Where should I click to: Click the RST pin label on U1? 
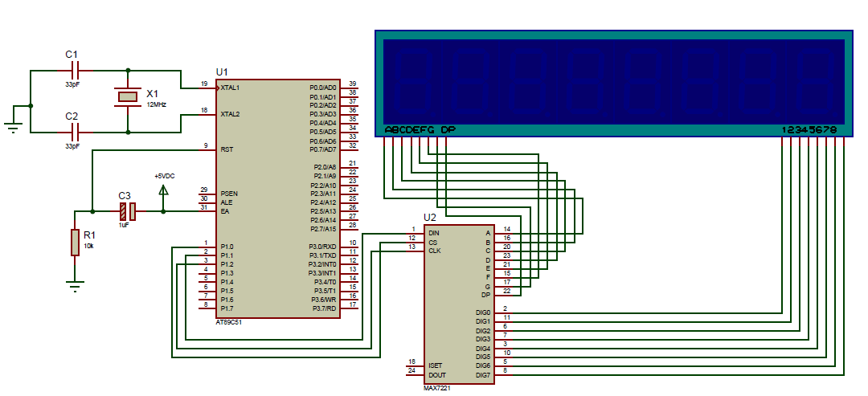pyautogui.click(x=227, y=149)
